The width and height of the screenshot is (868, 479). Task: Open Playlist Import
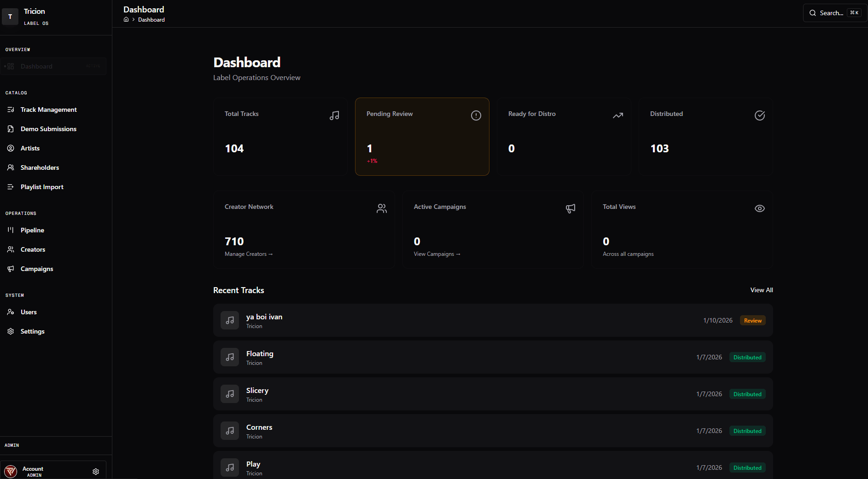(42, 187)
